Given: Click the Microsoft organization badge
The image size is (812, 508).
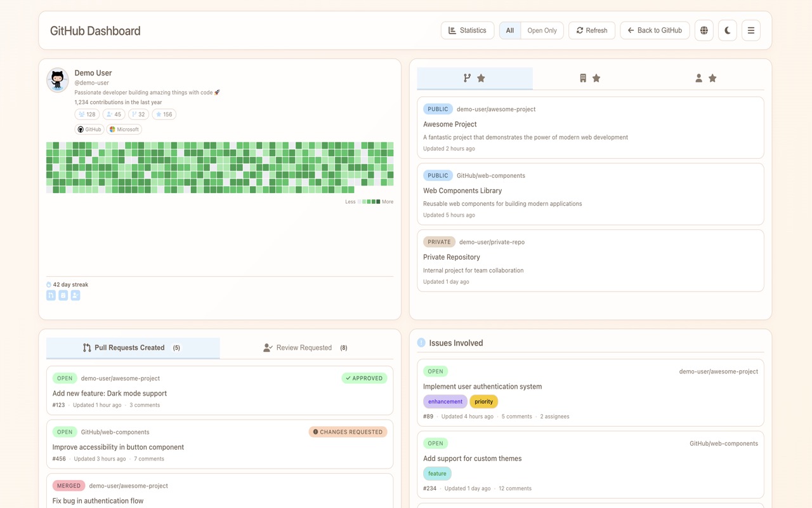Looking at the screenshot, I should (x=124, y=129).
